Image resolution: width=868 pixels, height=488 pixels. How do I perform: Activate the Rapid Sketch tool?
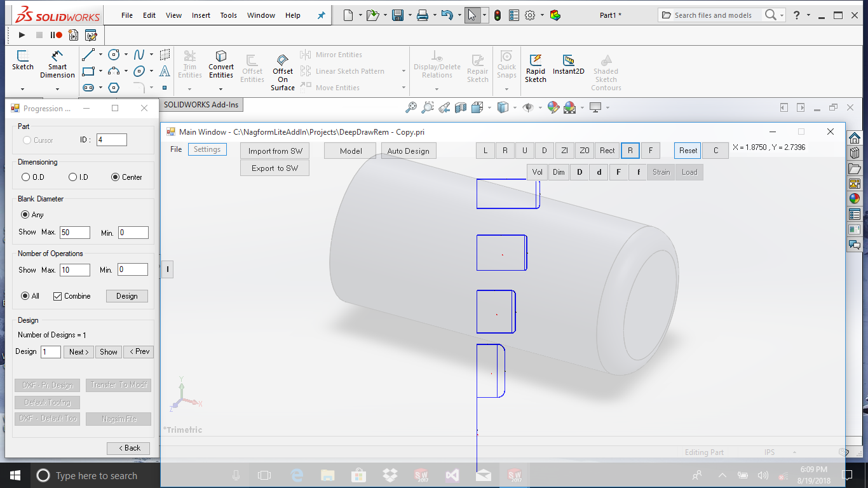click(536, 67)
